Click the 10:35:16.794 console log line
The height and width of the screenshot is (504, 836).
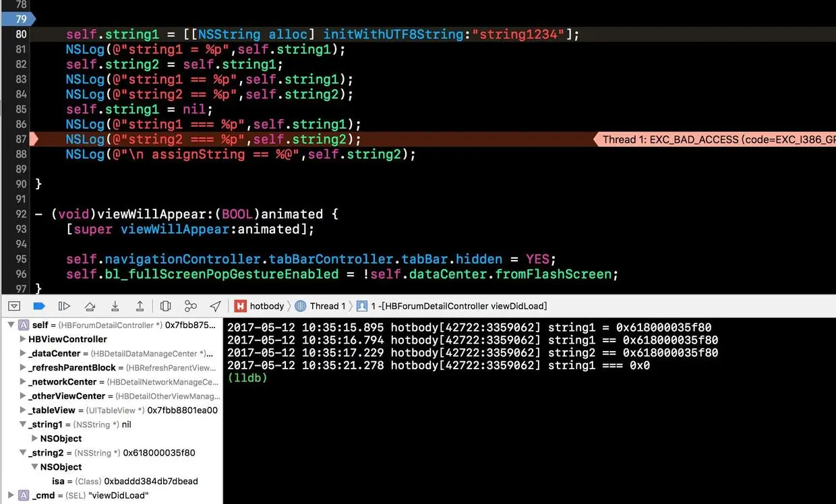pos(473,340)
